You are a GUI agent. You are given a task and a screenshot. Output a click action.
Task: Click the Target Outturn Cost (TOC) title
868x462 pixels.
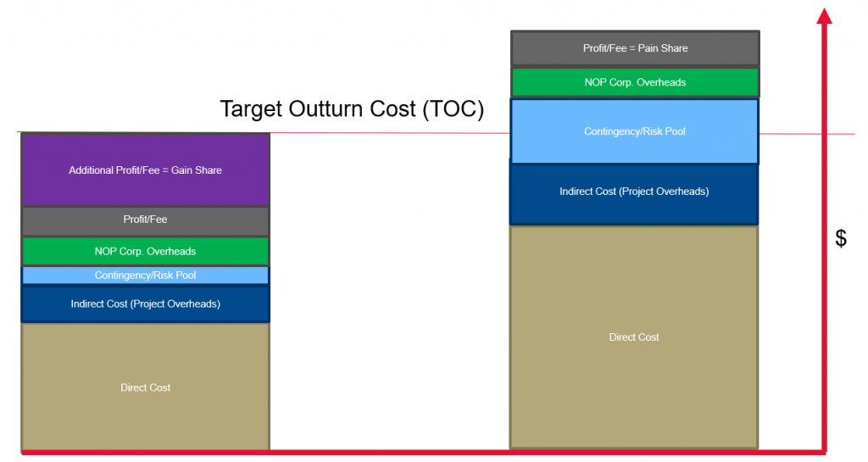click(x=352, y=109)
